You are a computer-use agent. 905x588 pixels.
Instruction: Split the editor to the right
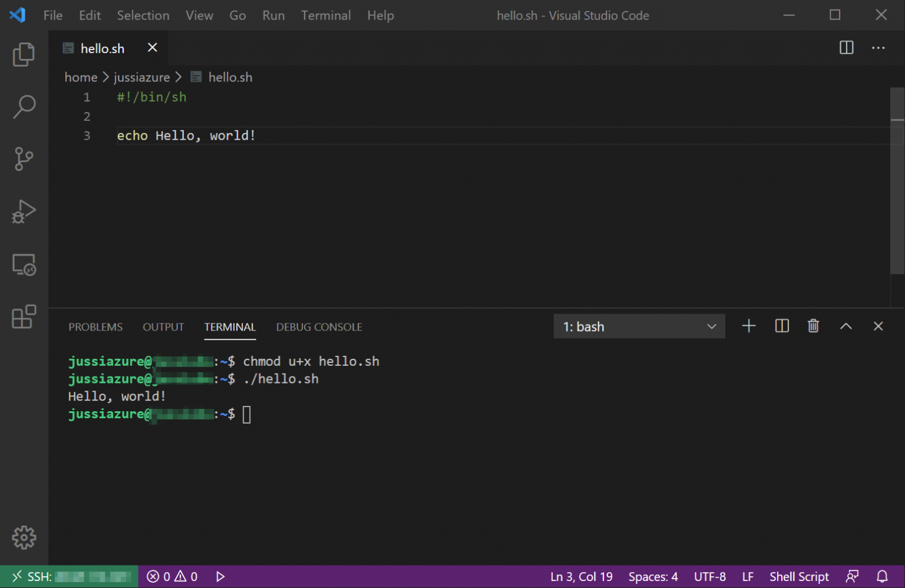[846, 48]
